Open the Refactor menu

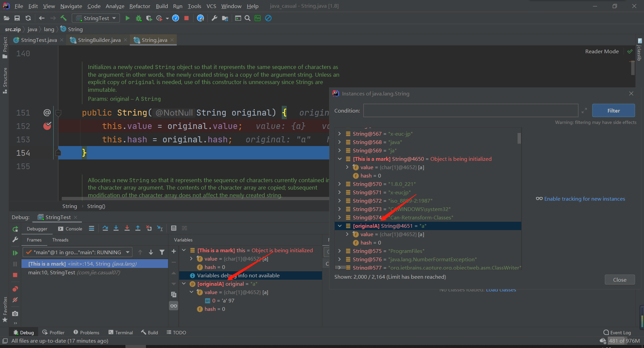[x=140, y=6]
